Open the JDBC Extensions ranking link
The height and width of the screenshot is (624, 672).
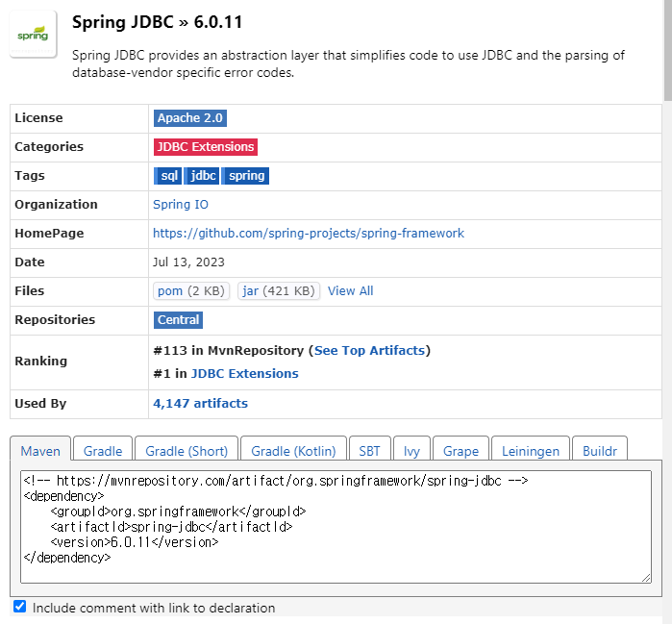245,374
